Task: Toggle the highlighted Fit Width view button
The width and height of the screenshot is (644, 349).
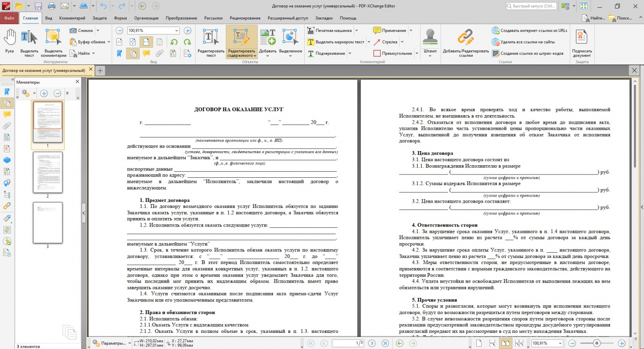Action: coord(146,42)
